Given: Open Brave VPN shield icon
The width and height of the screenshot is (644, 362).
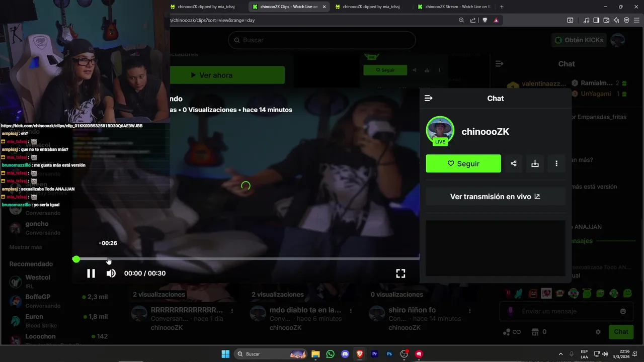Looking at the screenshot, I should (x=626, y=20).
